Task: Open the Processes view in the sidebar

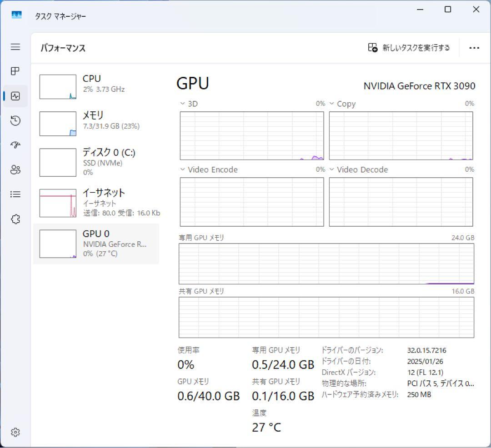Action: coord(15,71)
